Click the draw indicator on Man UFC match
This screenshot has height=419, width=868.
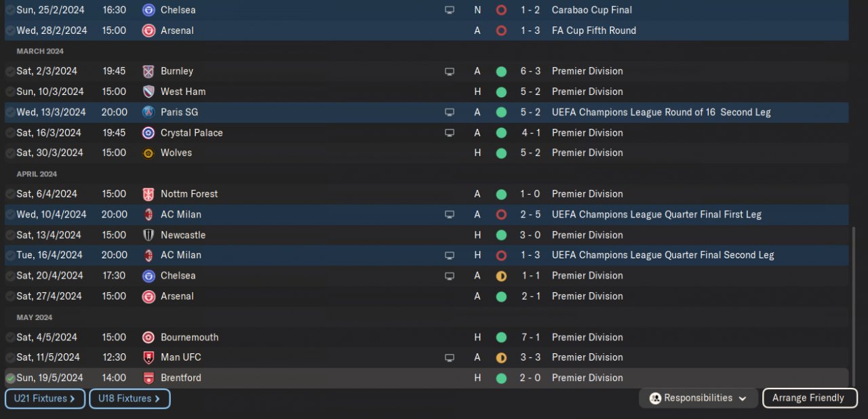[501, 357]
